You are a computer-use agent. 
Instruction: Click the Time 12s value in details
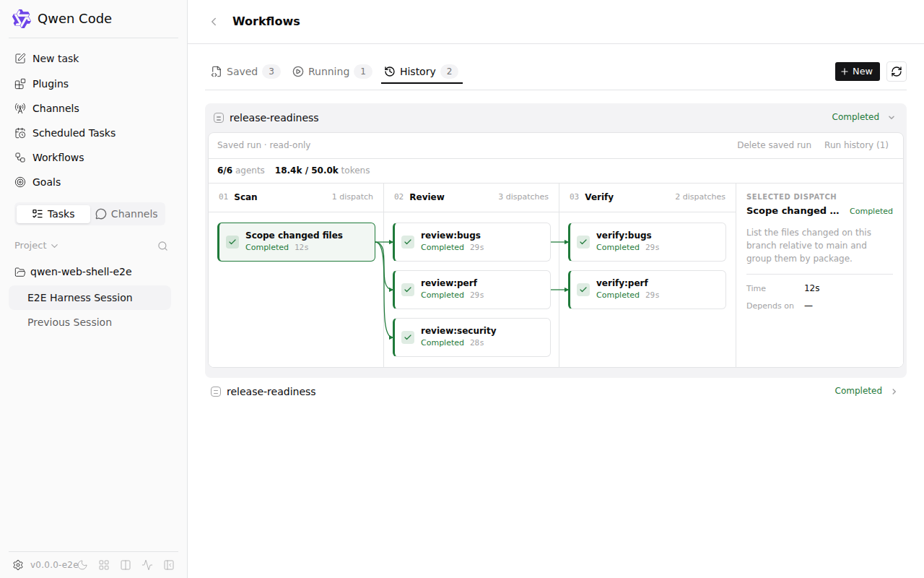(x=812, y=288)
